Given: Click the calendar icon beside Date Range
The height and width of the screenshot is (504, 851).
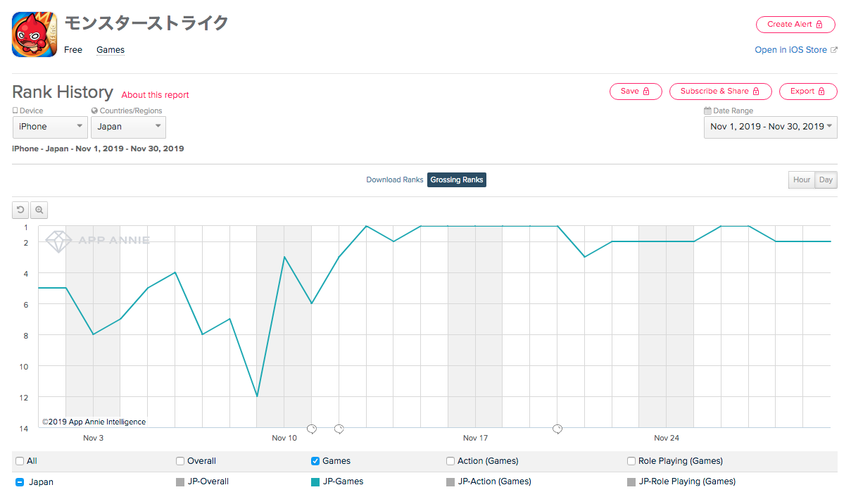Looking at the screenshot, I should pyautogui.click(x=707, y=111).
